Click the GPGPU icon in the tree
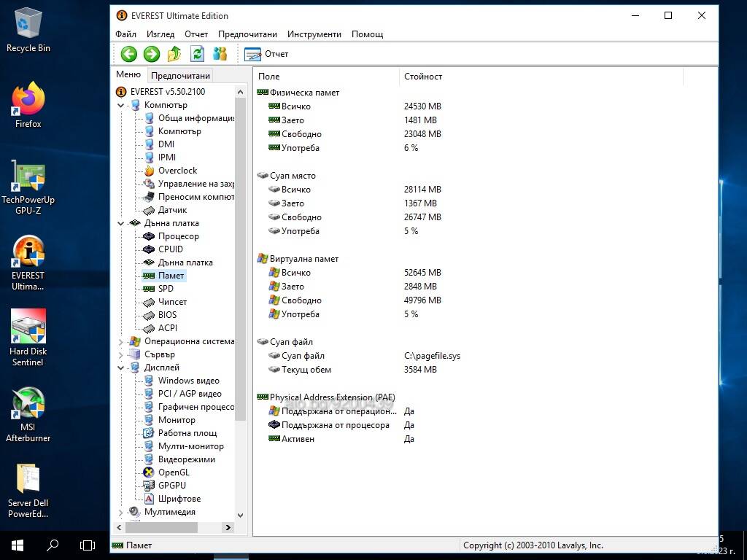747x560 pixels. pyautogui.click(x=149, y=486)
